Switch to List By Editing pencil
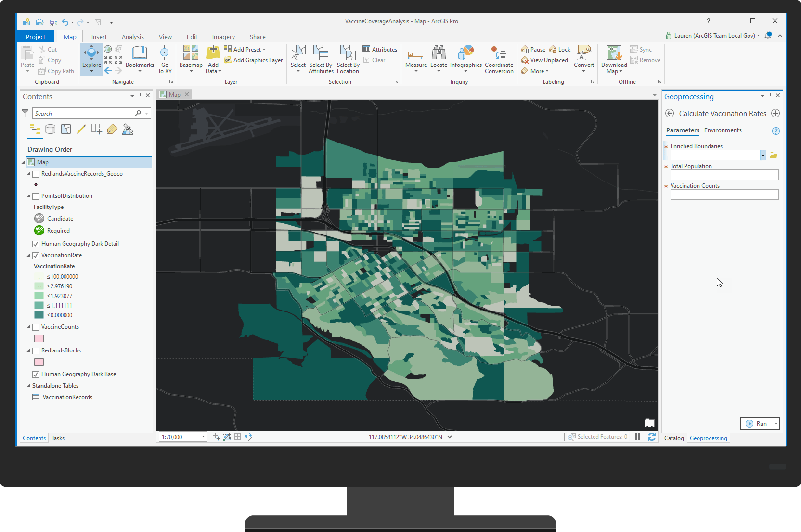The image size is (801, 532). (x=81, y=129)
